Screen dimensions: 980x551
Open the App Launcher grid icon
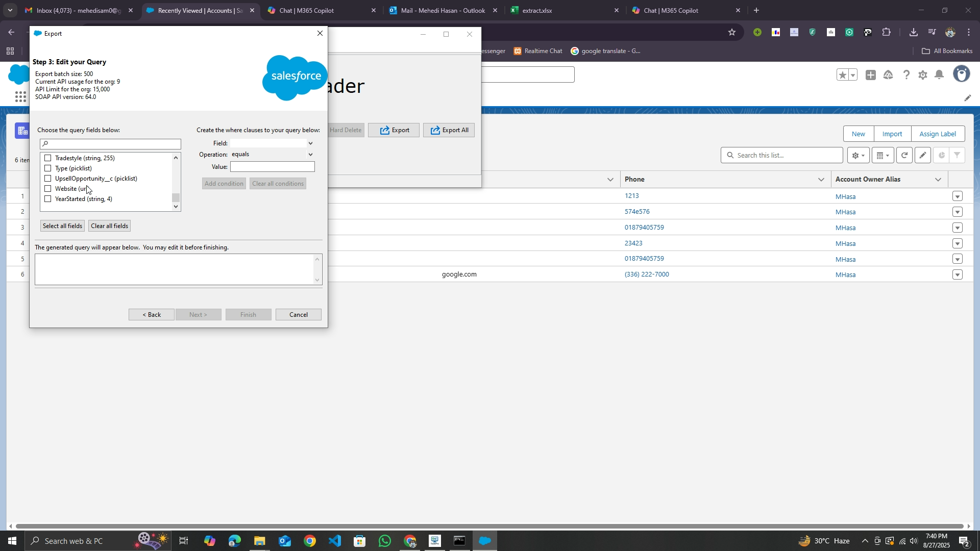20,97
